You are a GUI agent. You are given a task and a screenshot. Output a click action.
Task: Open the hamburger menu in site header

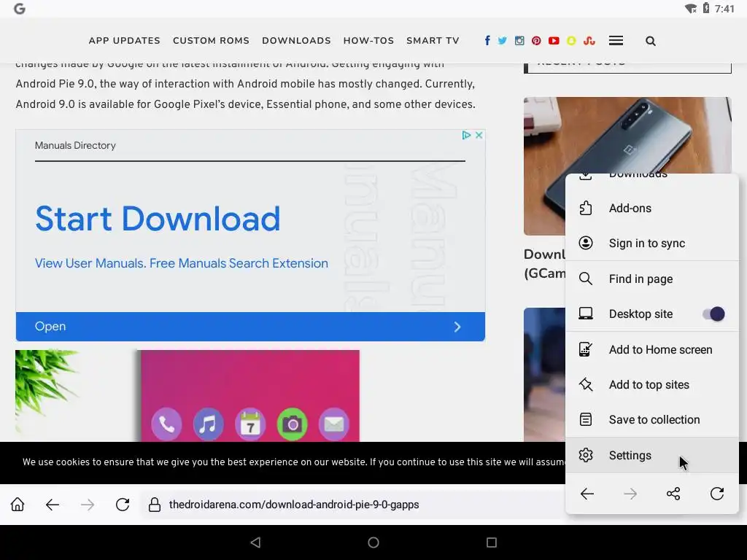click(616, 41)
